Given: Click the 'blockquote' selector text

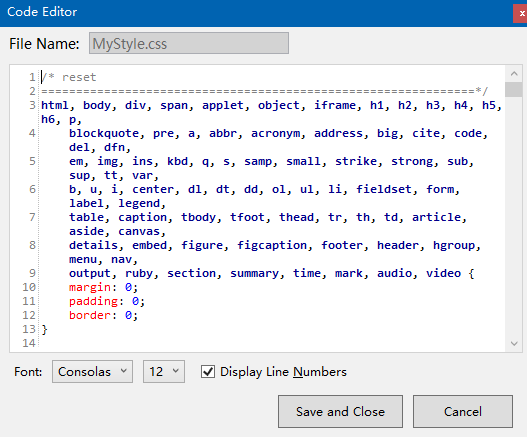Looking at the screenshot, I should (104, 133).
